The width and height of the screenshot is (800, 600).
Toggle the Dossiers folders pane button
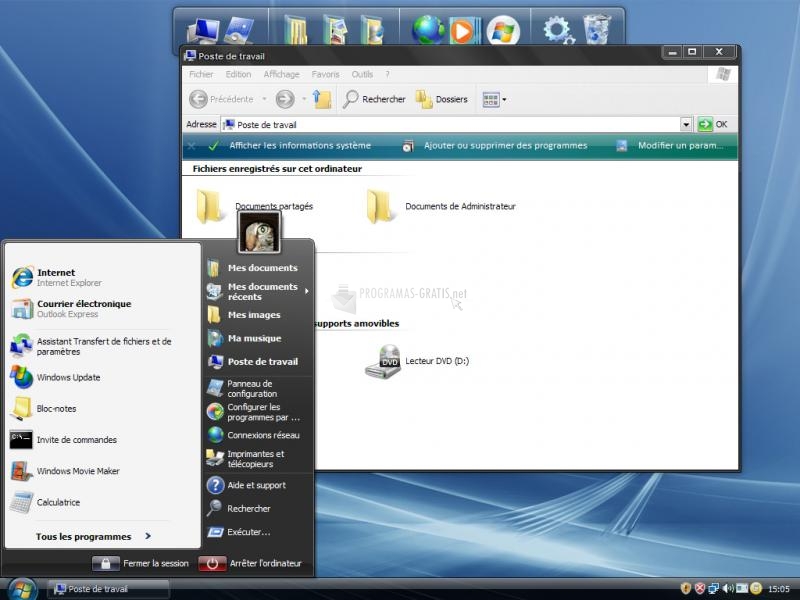[442, 99]
